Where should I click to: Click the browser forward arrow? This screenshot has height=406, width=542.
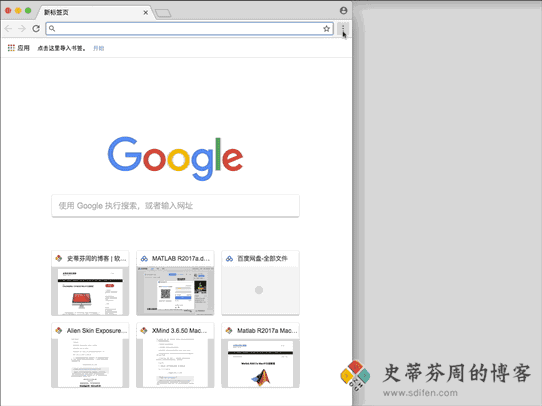point(22,29)
